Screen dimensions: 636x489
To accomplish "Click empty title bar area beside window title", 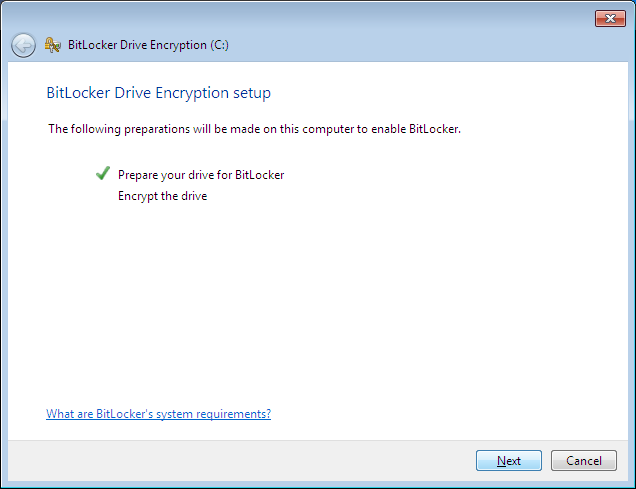I will coord(406,45).
